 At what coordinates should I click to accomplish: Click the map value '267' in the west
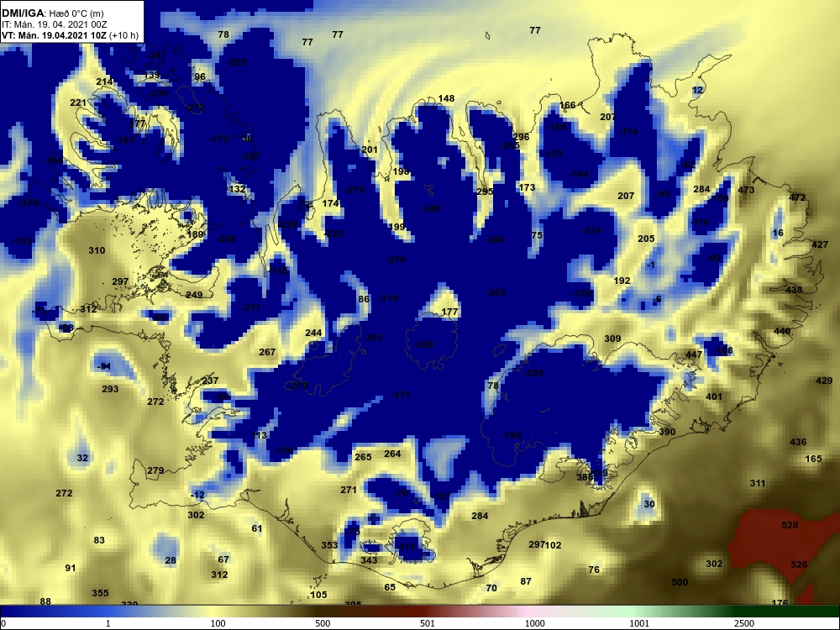coord(267,352)
